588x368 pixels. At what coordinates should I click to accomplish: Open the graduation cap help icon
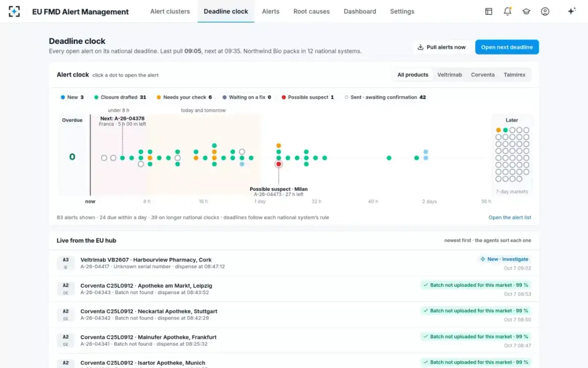[x=526, y=11]
